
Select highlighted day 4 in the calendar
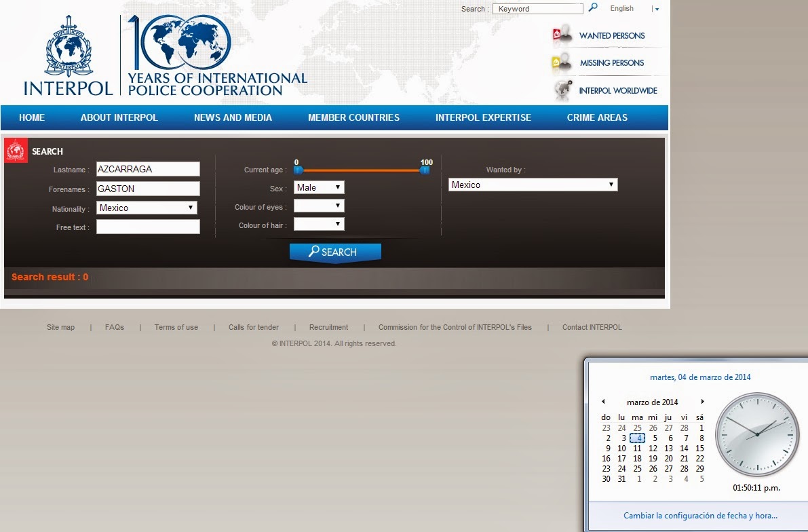[x=638, y=438]
